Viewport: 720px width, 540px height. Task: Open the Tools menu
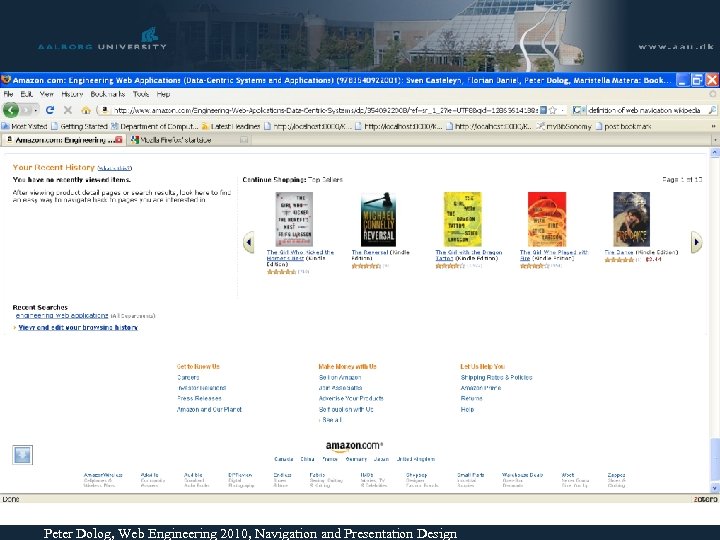(141, 94)
